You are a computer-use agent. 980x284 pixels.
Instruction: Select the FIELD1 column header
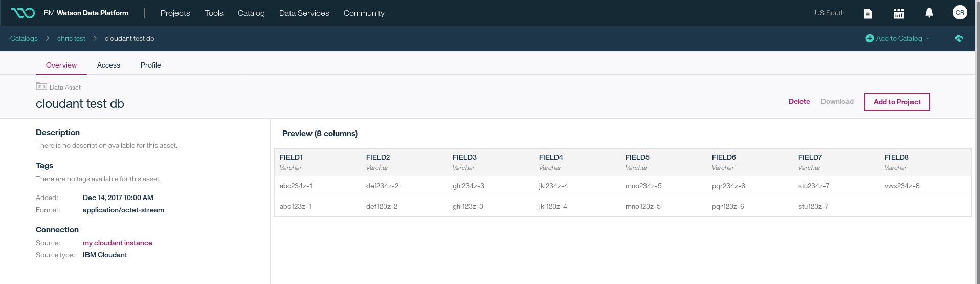[x=291, y=157]
